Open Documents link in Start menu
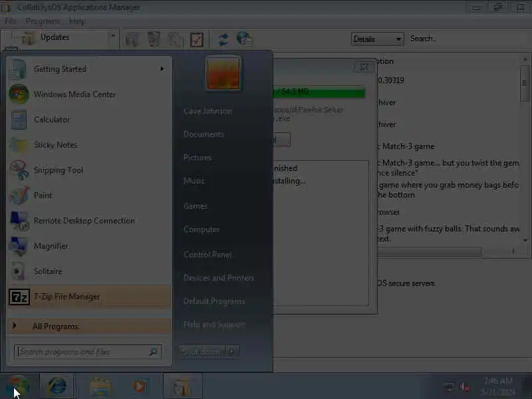The height and width of the screenshot is (399, 532). [203, 134]
